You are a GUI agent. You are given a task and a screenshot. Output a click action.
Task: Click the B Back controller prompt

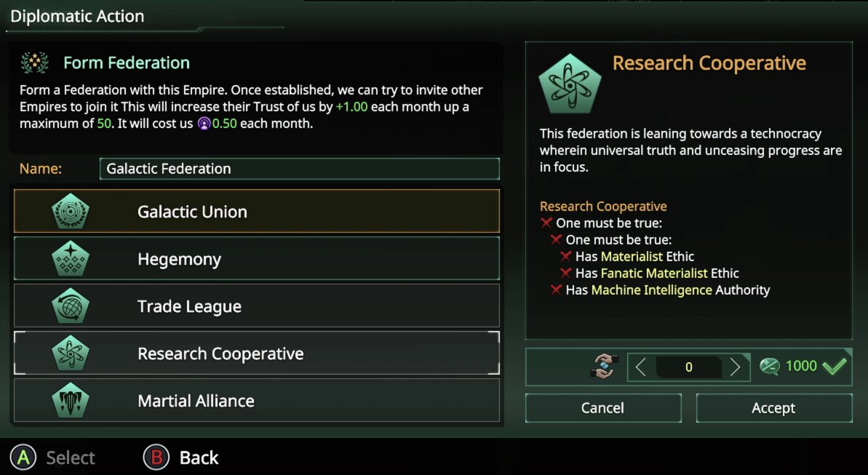click(x=181, y=458)
